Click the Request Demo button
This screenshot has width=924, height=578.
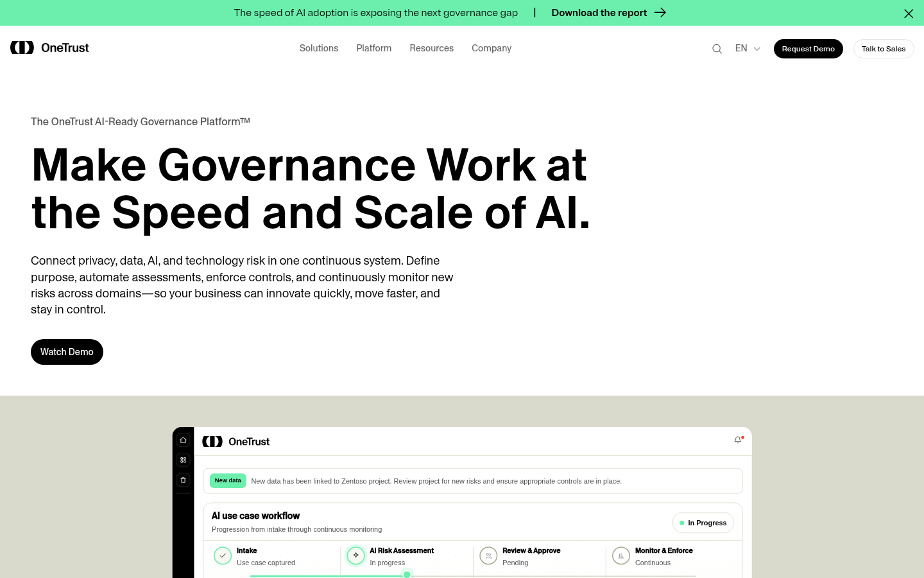(809, 49)
